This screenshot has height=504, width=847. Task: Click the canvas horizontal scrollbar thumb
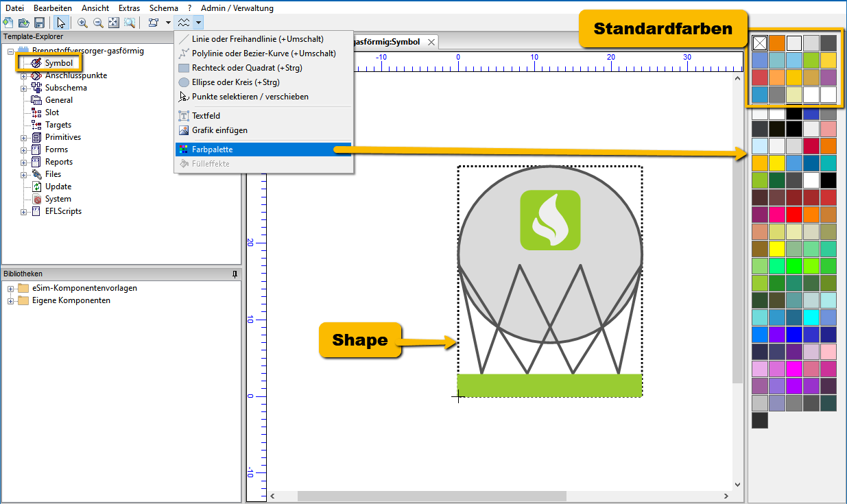[x=432, y=496]
